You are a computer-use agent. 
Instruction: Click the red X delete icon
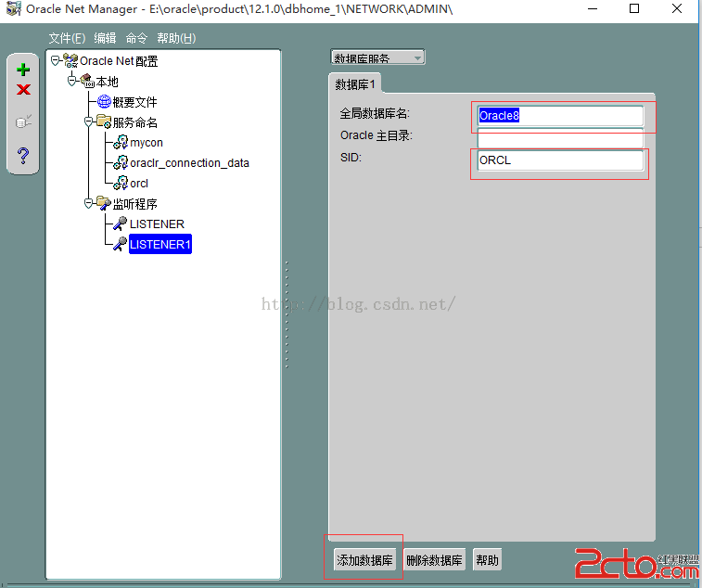pyautogui.click(x=23, y=90)
